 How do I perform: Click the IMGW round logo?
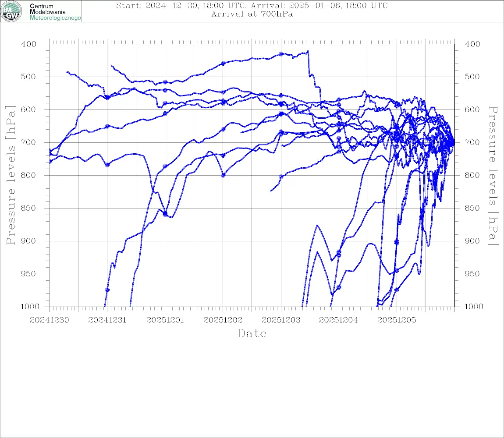point(11,11)
